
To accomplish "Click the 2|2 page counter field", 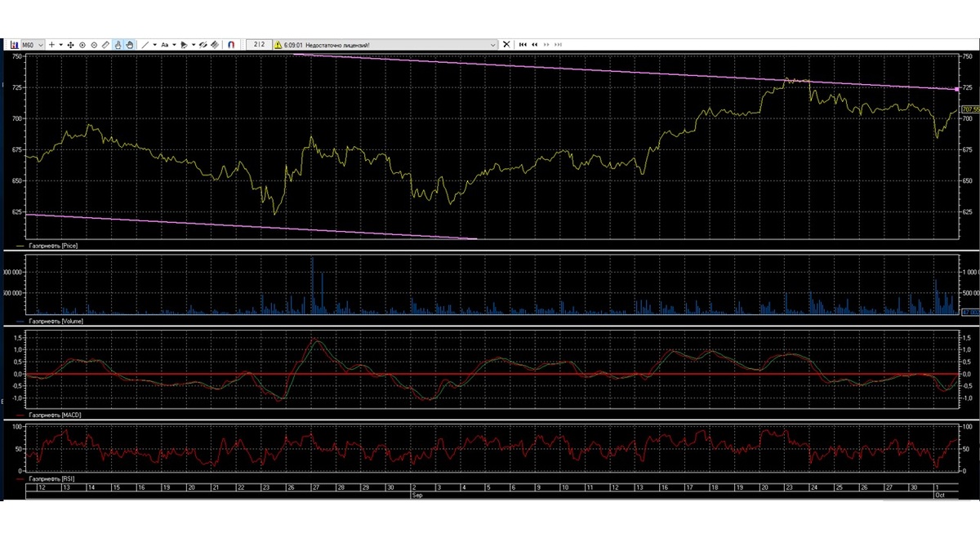I will (x=259, y=44).
